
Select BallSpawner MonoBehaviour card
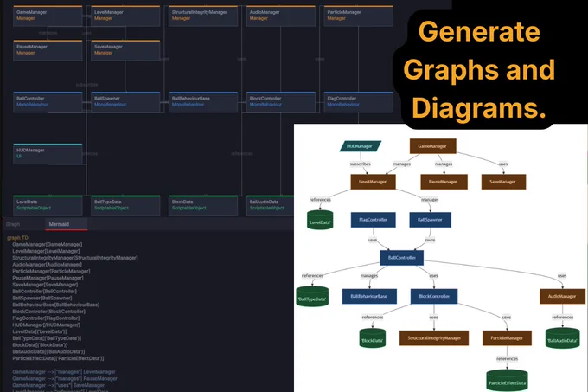point(125,102)
